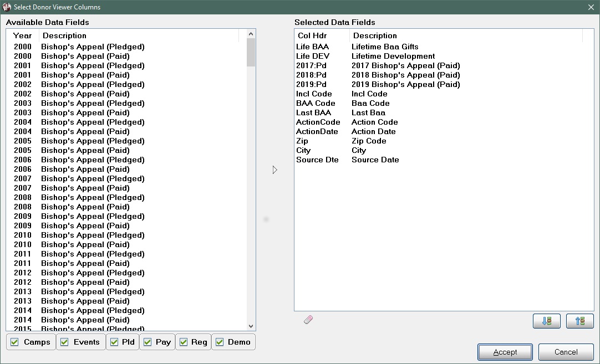Click the right-arrow add field icon
The width and height of the screenshot is (600, 364).
pos(274,170)
